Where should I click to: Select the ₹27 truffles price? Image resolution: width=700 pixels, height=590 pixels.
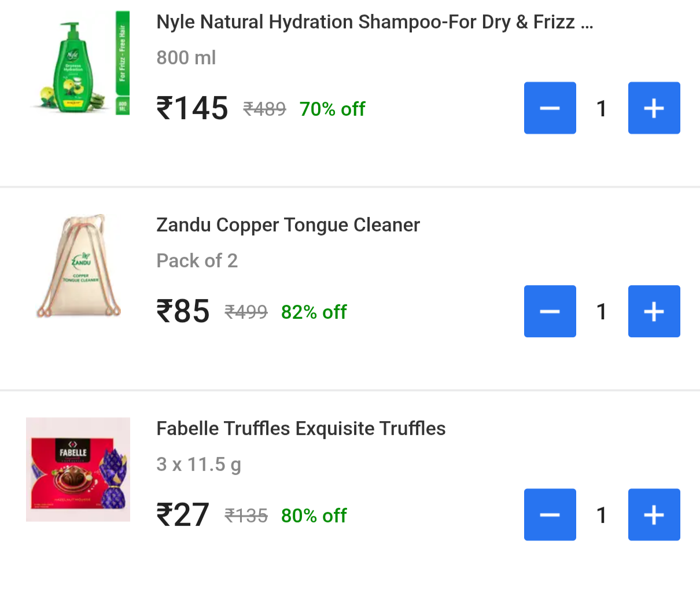[183, 515]
